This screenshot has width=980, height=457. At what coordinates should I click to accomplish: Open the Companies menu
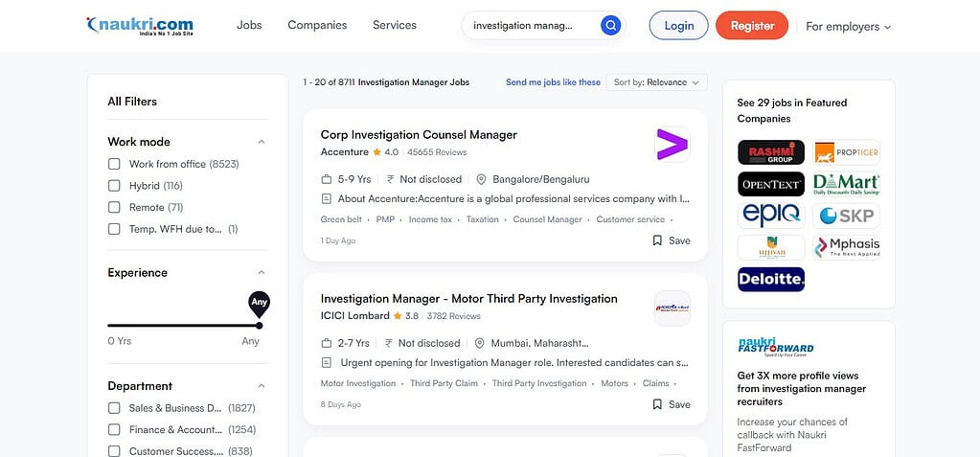tap(317, 25)
